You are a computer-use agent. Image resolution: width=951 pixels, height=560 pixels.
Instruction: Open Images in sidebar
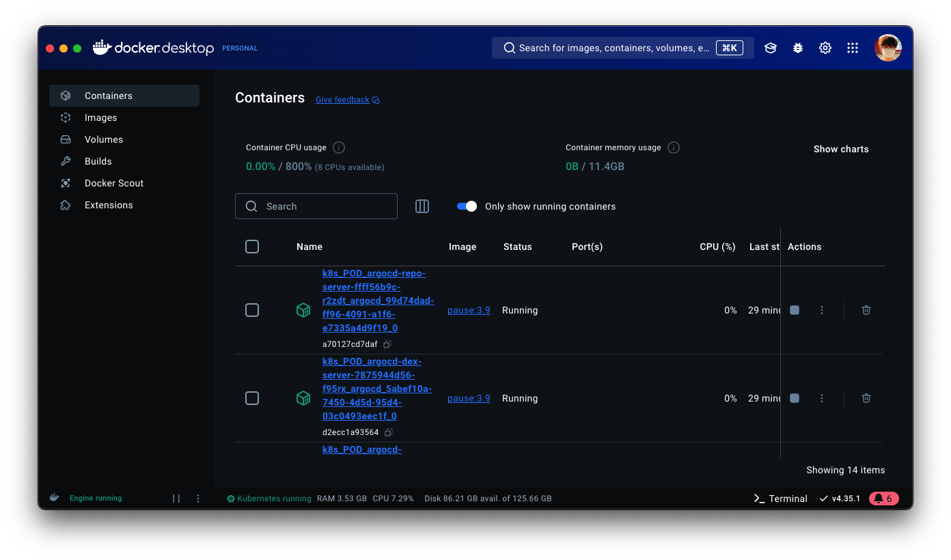124,117
